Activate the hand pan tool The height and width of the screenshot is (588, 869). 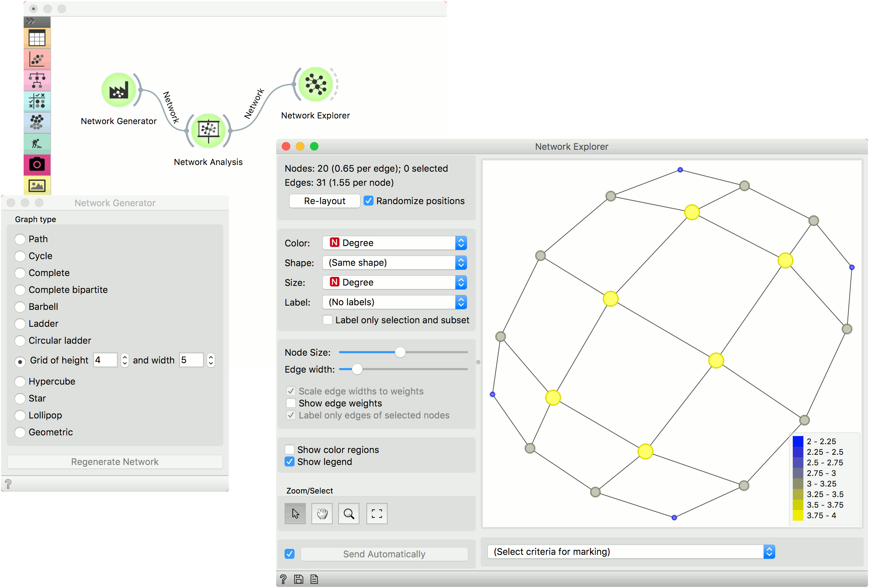point(322,513)
